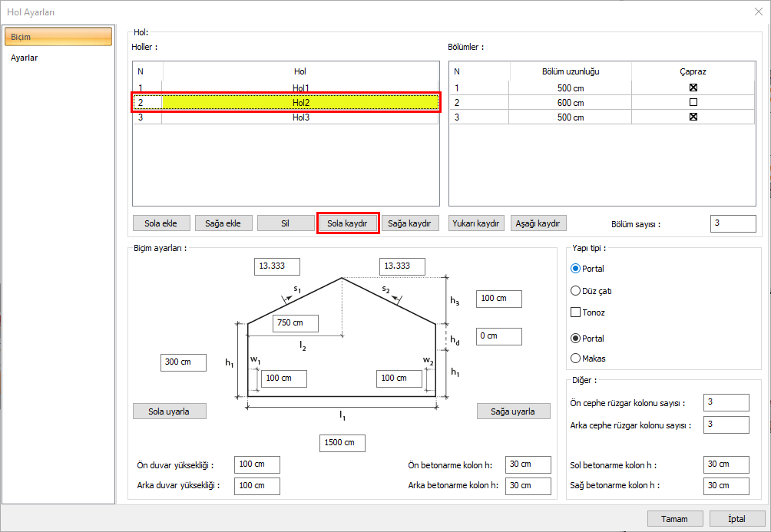771x532 pixels.
Task: Click the Sağa uyarla button
Action: [x=513, y=411]
